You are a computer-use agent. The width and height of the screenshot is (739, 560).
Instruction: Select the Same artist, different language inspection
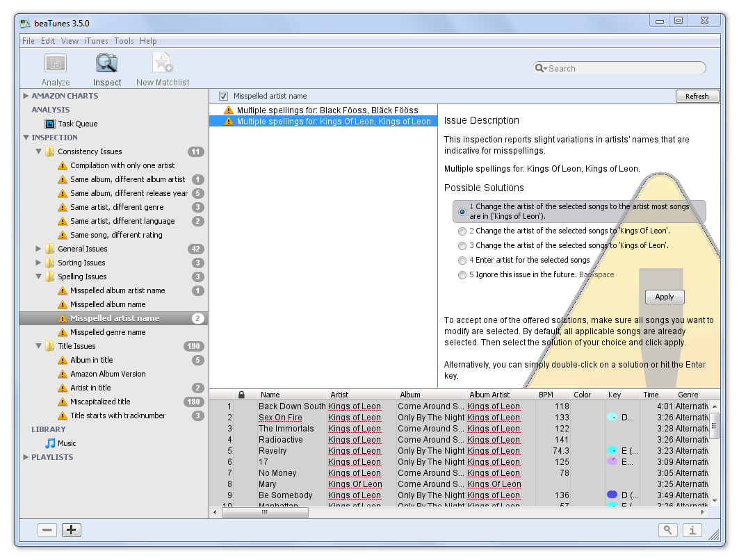(x=122, y=222)
